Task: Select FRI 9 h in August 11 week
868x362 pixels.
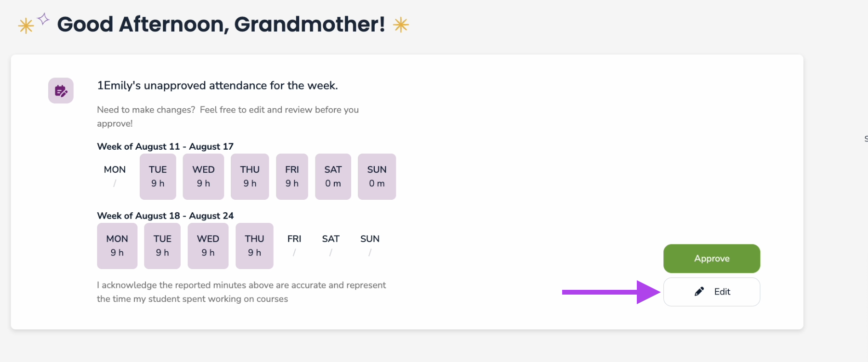Action: click(x=292, y=177)
